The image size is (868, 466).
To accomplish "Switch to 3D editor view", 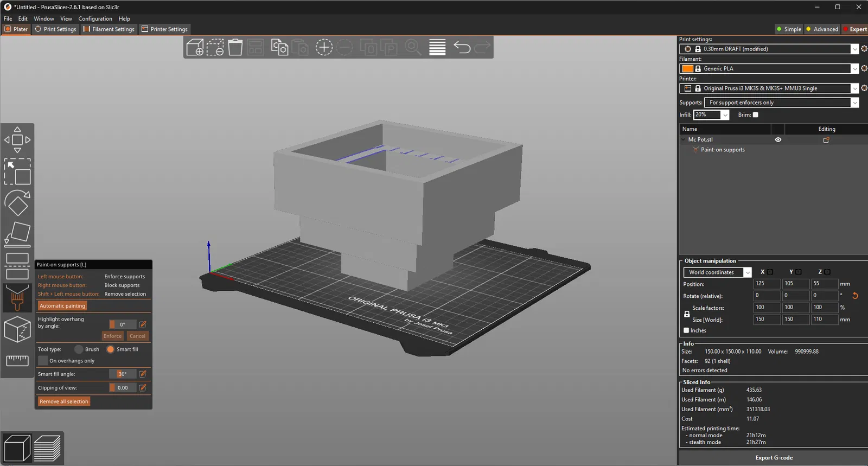I will (x=17, y=448).
